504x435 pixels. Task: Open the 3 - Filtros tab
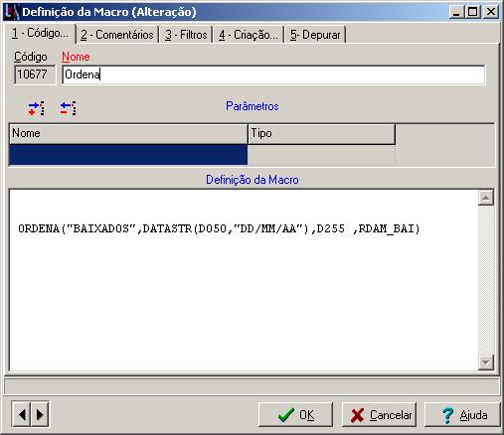[x=186, y=35]
